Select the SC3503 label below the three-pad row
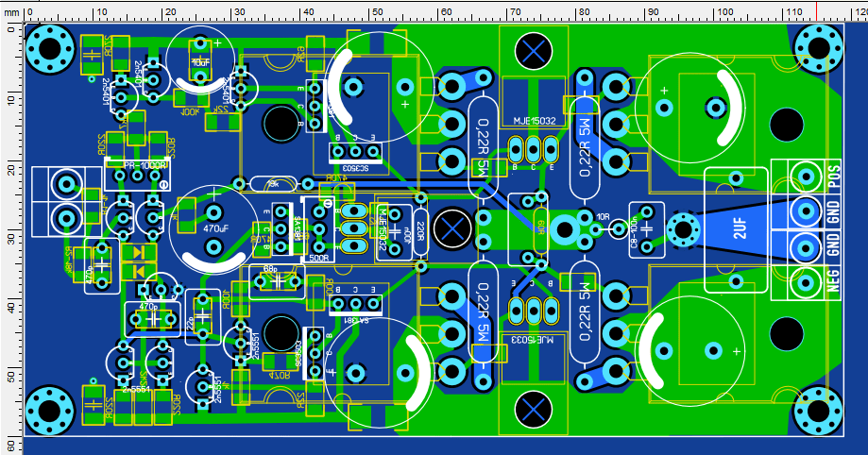Image resolution: width=868 pixels, height=455 pixels. (x=354, y=166)
